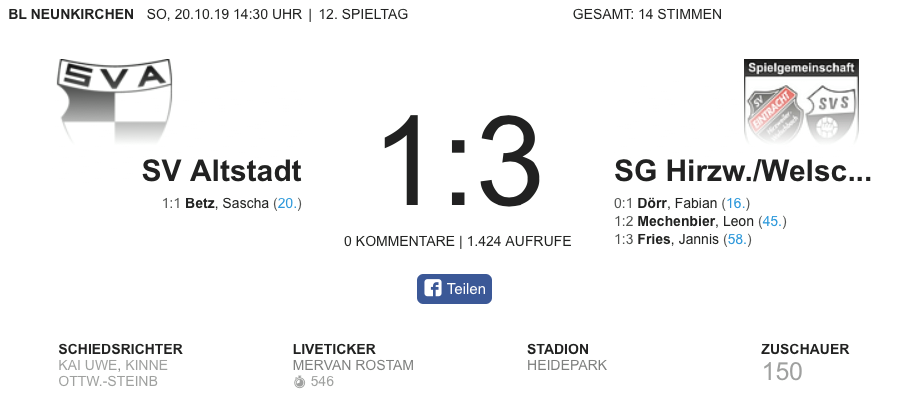Select scorer Dörr, Fabian
918x400 pixels.
tap(677, 203)
